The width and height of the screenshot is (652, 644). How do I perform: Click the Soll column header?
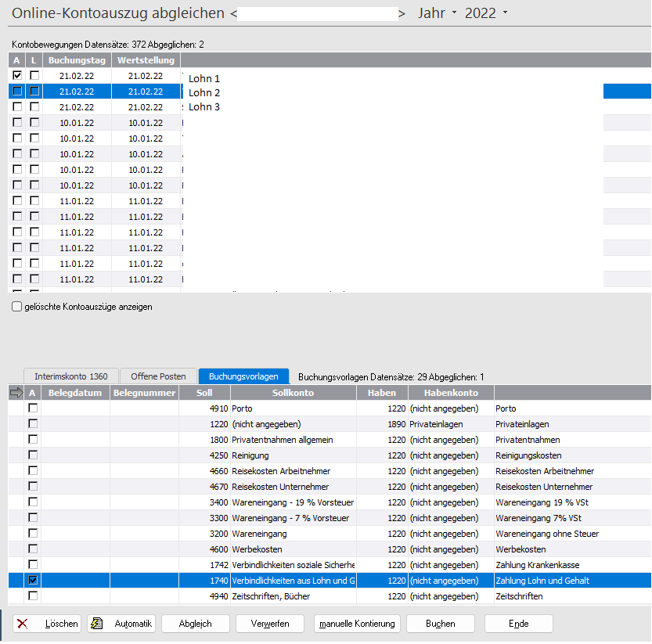pos(204,393)
